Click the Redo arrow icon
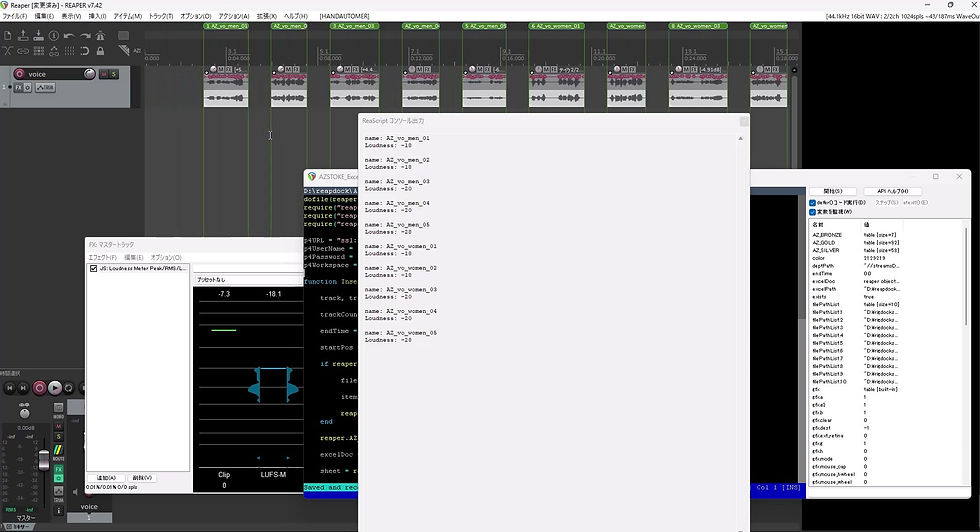The image size is (980, 532). pyautogui.click(x=84, y=36)
